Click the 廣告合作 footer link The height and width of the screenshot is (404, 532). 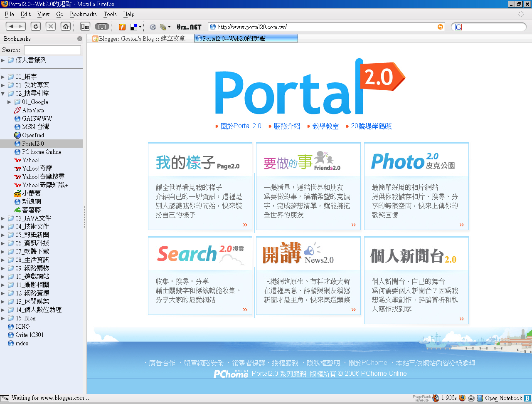tap(162, 363)
